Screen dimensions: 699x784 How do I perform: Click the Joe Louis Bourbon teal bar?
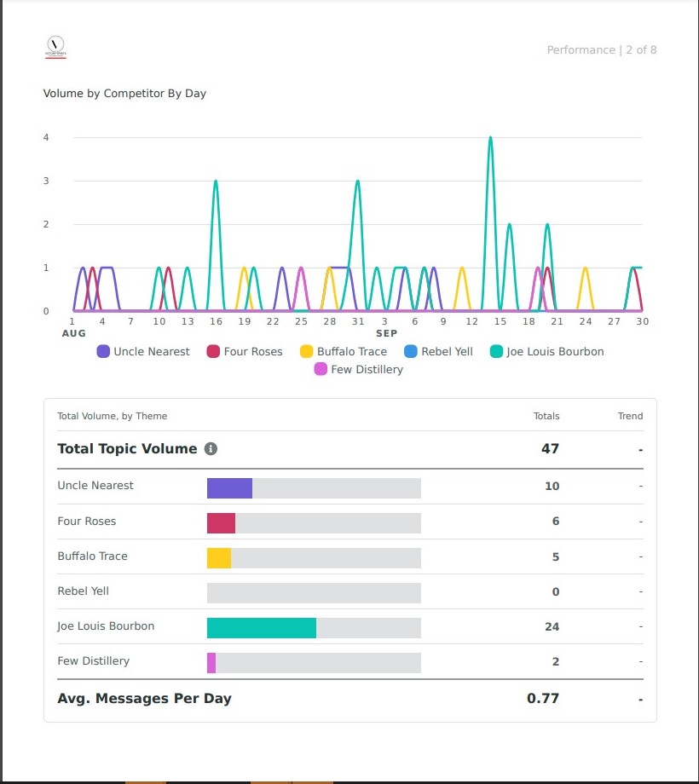coord(262,629)
